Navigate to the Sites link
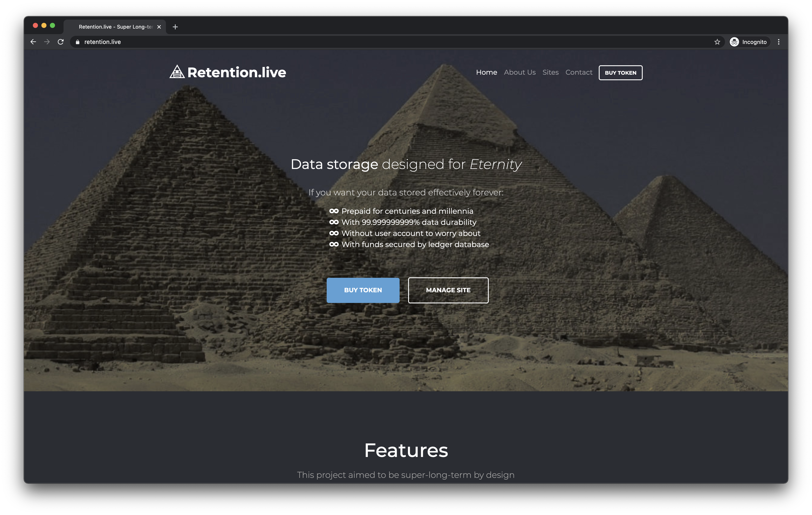The width and height of the screenshot is (812, 515). click(550, 72)
